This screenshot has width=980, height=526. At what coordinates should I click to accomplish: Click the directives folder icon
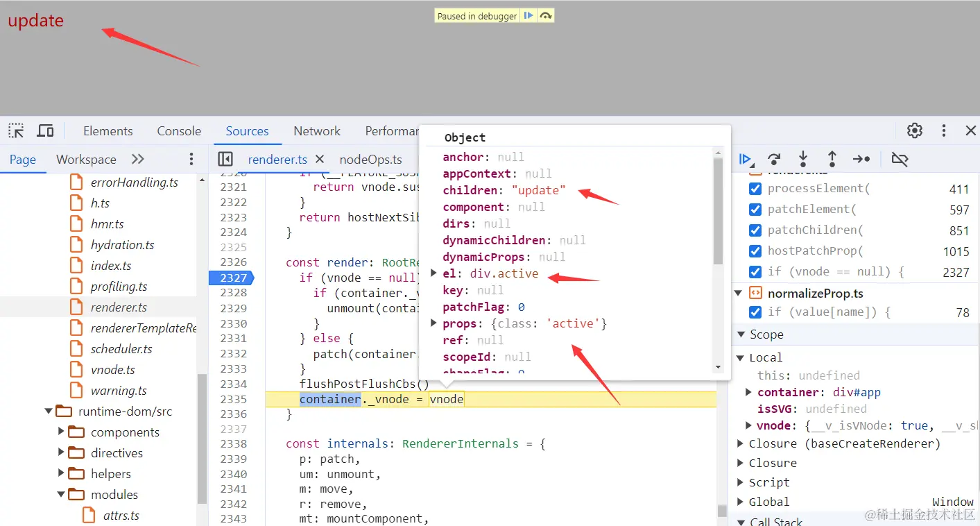pyautogui.click(x=76, y=453)
